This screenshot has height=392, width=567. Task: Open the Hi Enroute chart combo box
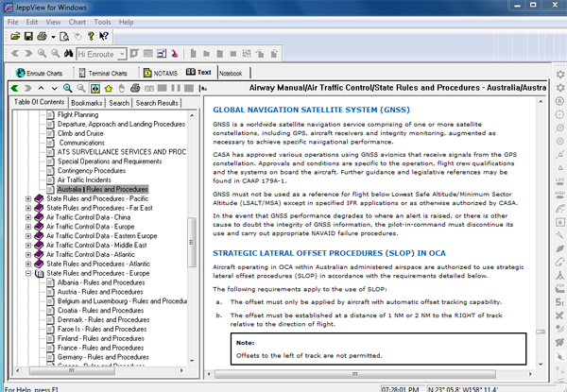pos(101,54)
